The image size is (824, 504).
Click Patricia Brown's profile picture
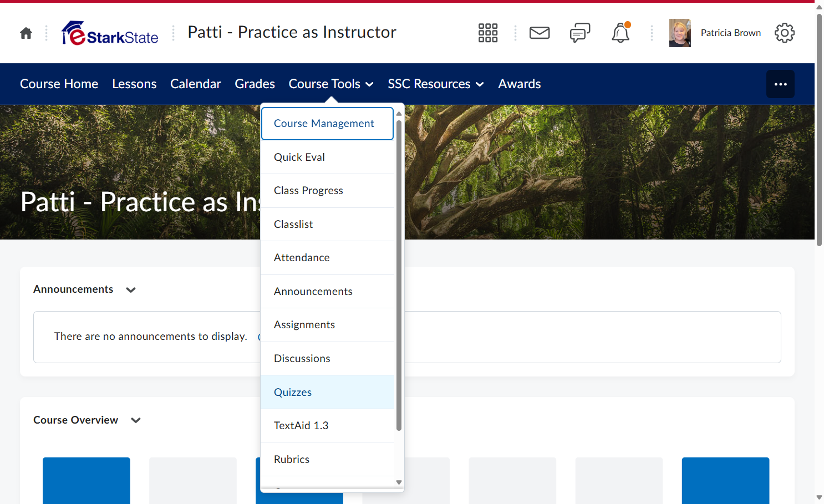tap(680, 33)
